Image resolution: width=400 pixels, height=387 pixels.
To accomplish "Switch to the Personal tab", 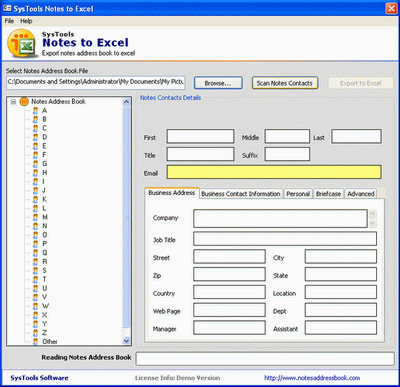I will tap(298, 194).
